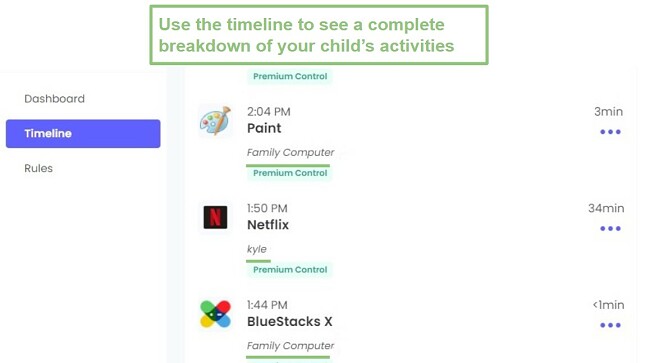650x363 pixels.
Task: Click the Netflix app icon
Action: 215,217
